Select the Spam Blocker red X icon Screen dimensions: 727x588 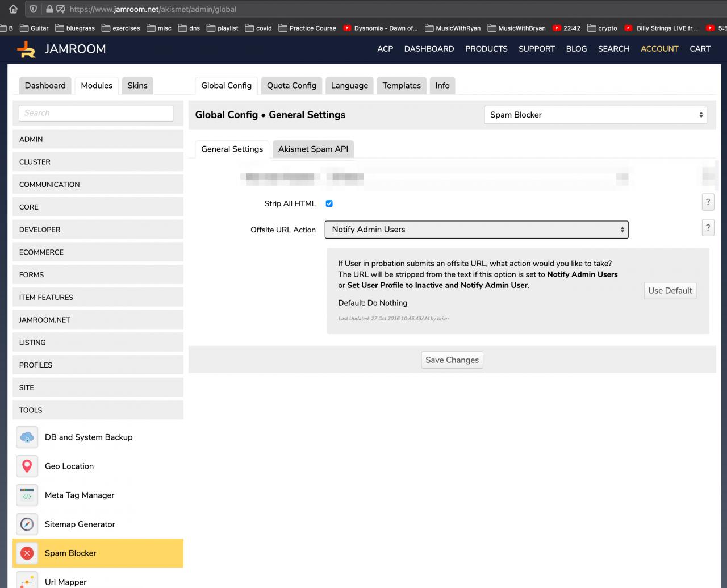point(27,553)
